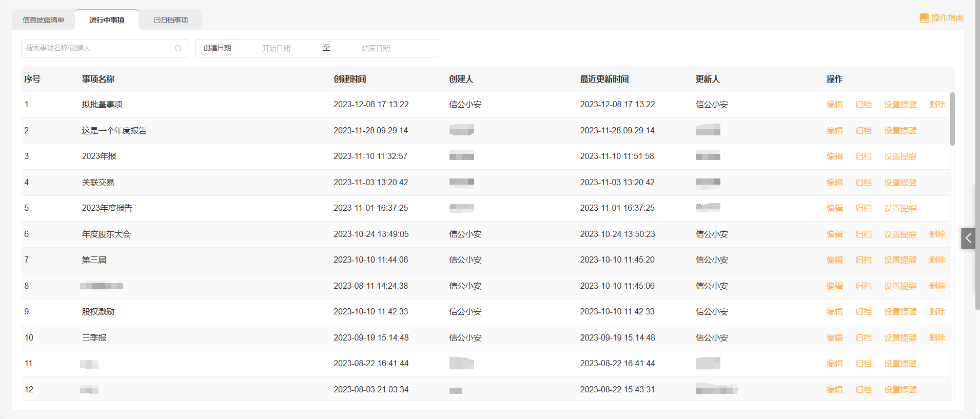Edit the 拟批量事项 row
This screenshot has height=419, width=980.
coord(834,105)
